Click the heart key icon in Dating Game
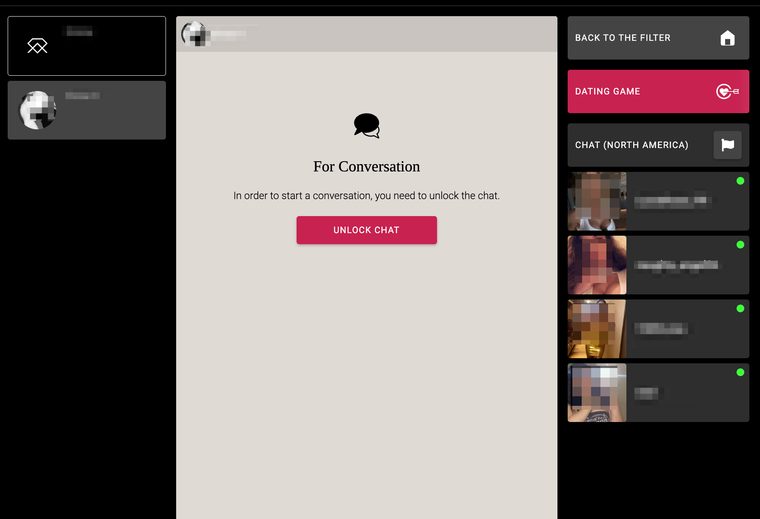The width and height of the screenshot is (760, 519). 727,91
